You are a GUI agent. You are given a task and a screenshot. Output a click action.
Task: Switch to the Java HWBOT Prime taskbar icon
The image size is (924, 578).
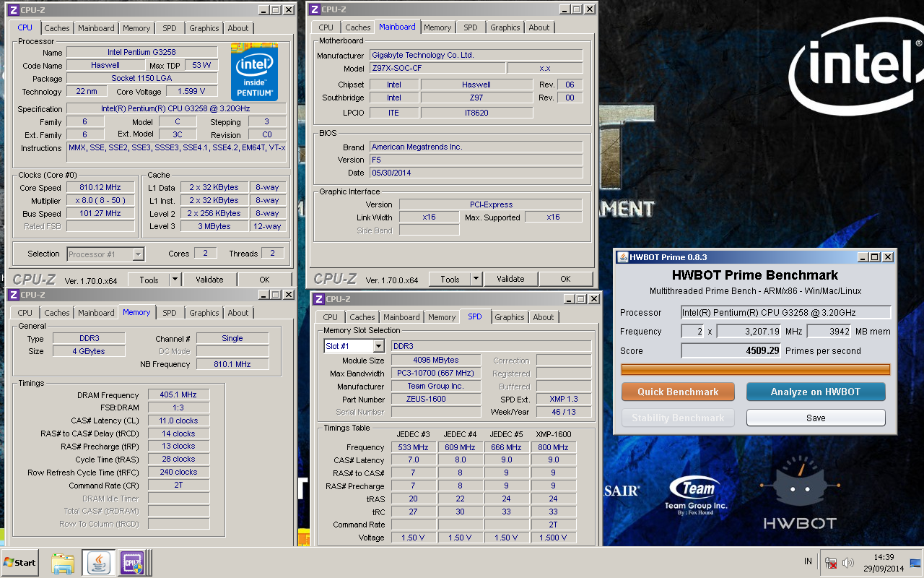click(x=98, y=562)
